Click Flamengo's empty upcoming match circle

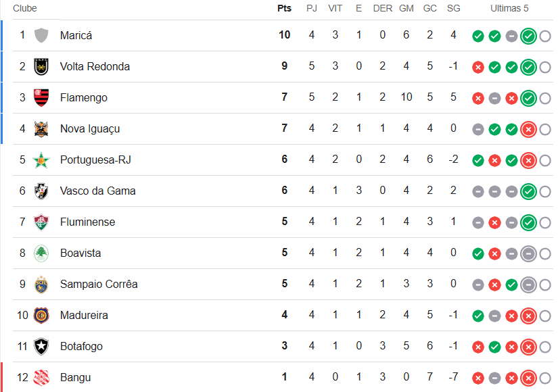[545, 98]
